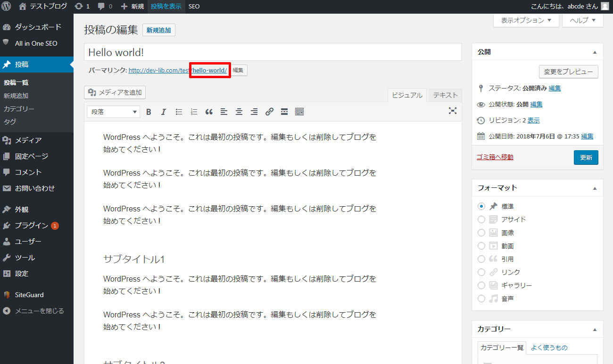
Task: Apply italic formatting in the editor toolbar
Action: tap(164, 112)
